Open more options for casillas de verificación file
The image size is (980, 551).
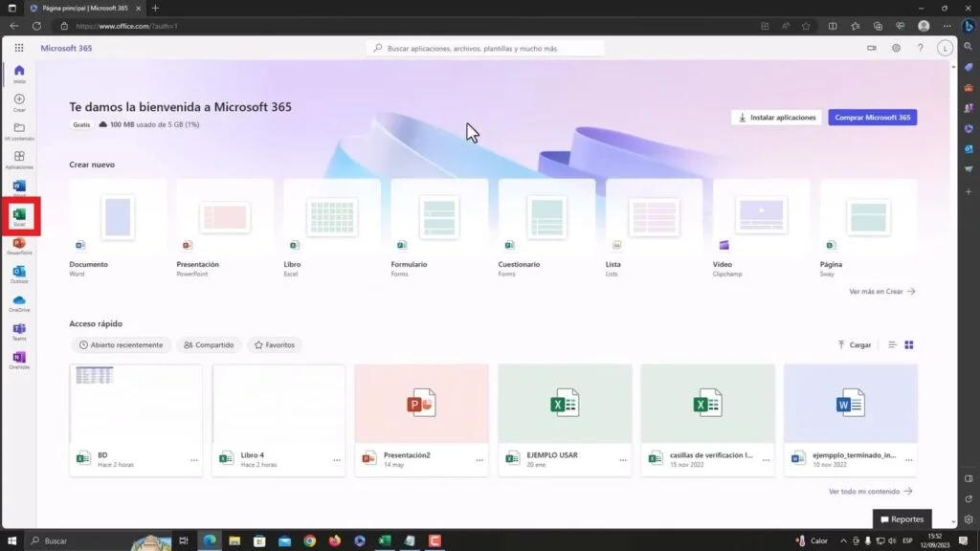766,460
